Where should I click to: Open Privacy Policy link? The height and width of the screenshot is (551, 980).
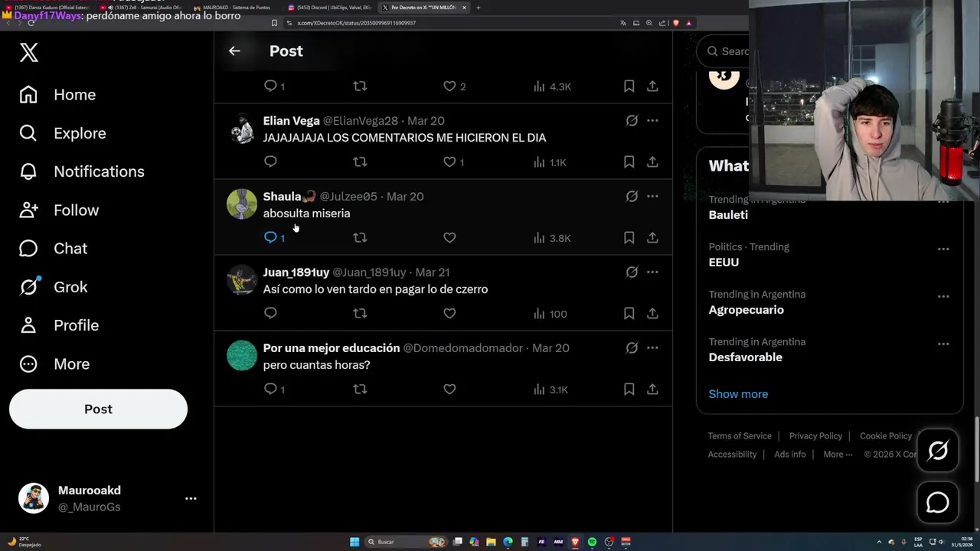coord(815,435)
